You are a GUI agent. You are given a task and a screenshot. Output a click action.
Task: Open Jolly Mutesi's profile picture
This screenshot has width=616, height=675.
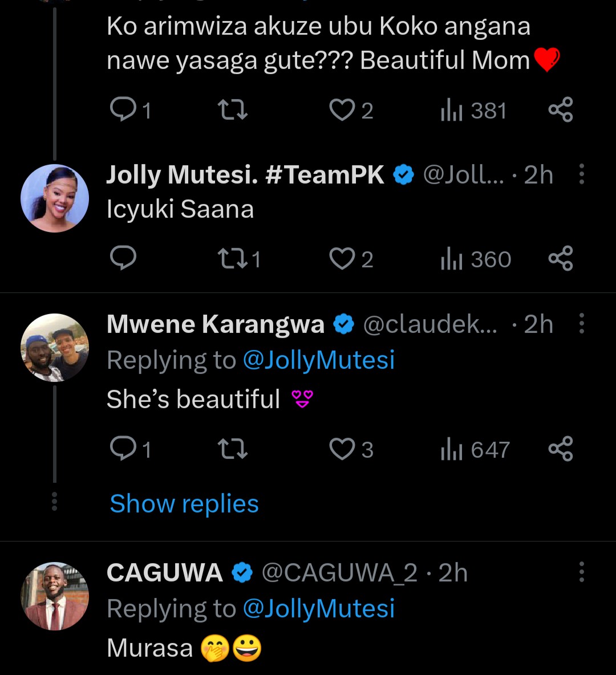pos(55,198)
